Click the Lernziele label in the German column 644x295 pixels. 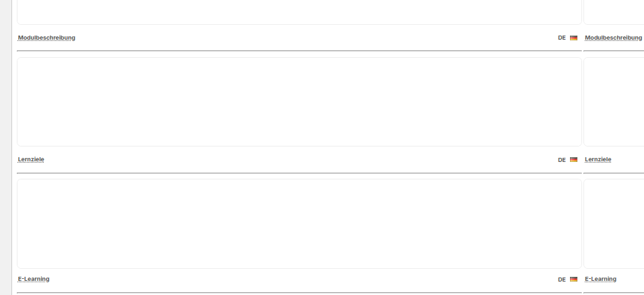pyautogui.click(x=31, y=159)
